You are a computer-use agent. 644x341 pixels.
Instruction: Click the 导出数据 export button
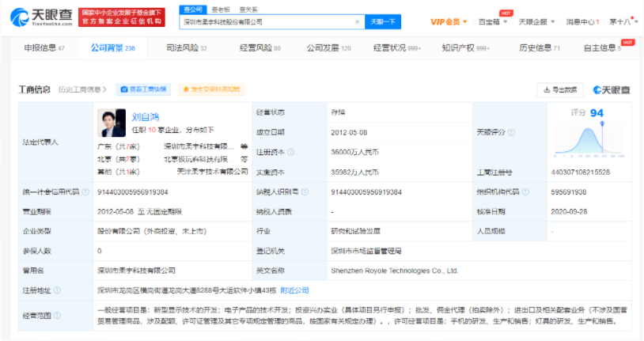pos(560,89)
